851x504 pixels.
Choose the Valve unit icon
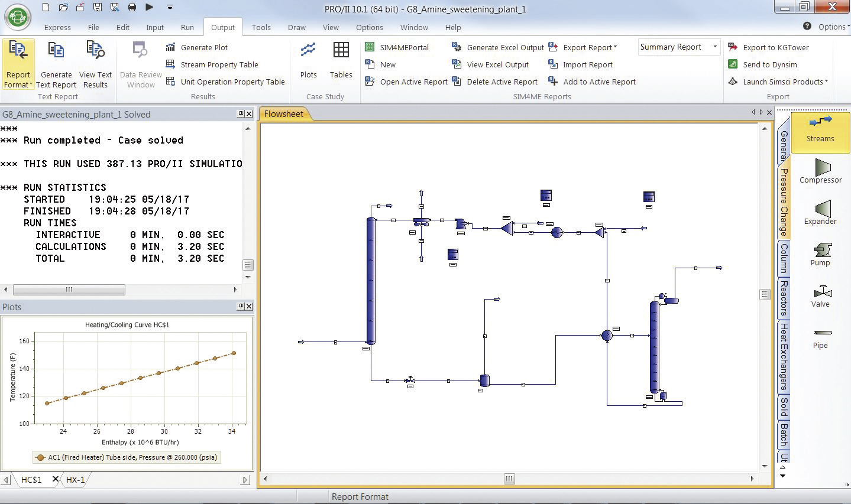pos(820,295)
